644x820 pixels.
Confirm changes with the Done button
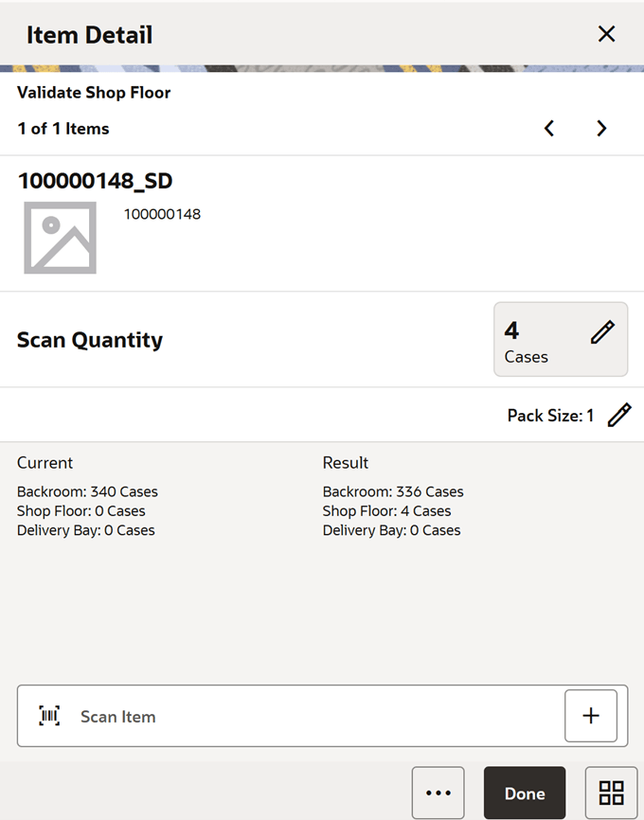click(525, 793)
